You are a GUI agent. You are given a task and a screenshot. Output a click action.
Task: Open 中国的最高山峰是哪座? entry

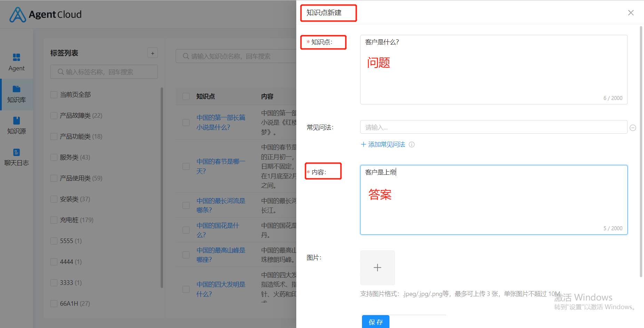221,255
